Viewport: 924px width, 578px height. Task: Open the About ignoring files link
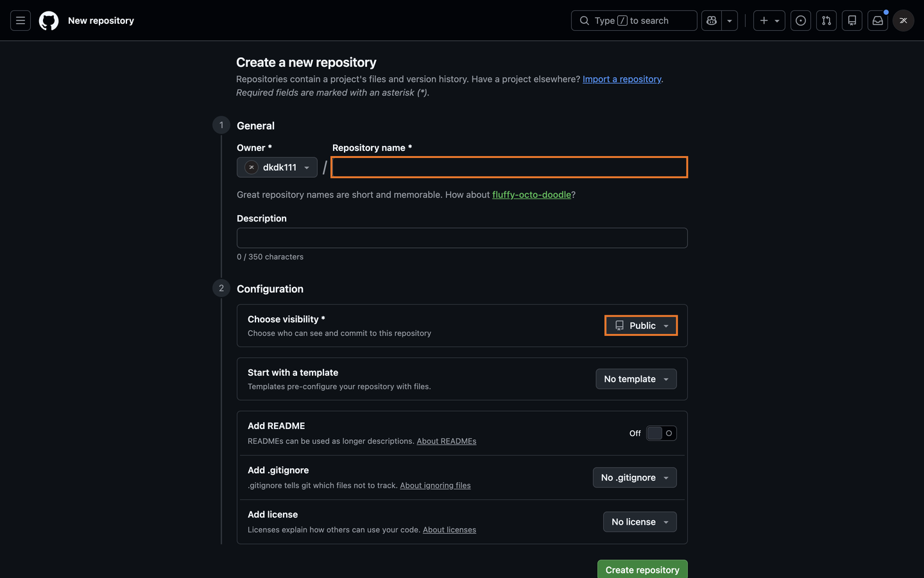435,486
